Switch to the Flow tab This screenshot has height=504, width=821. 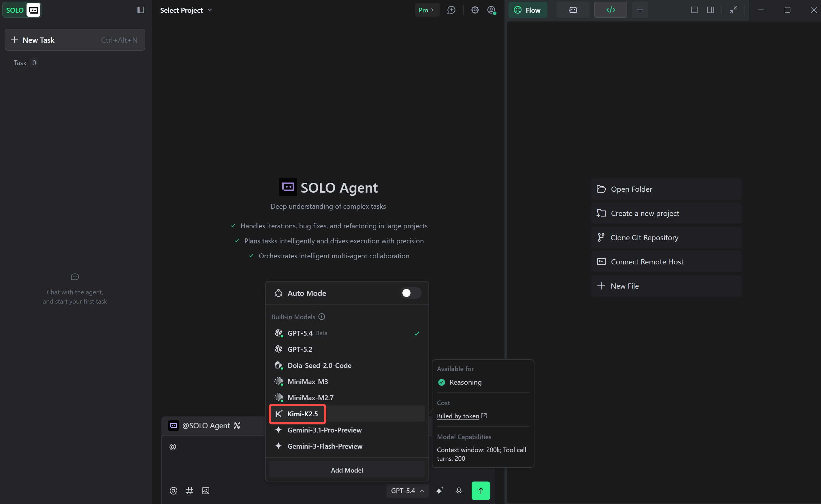[528, 10]
